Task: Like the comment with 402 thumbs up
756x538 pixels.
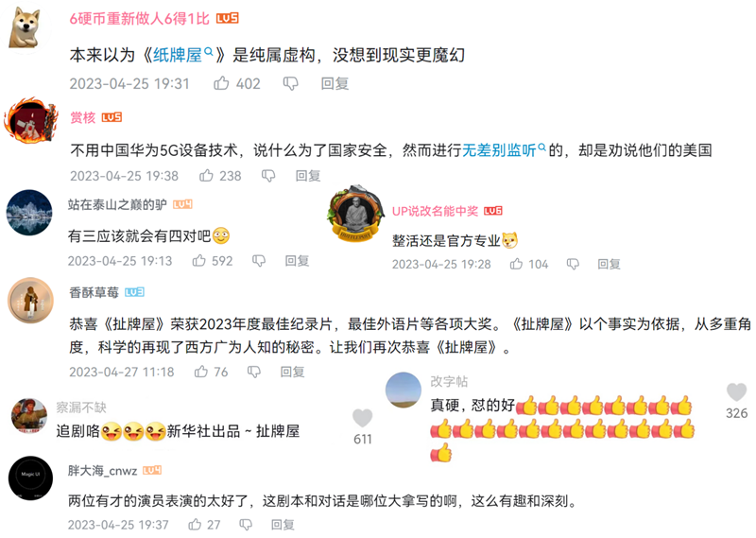Action: pos(221,83)
